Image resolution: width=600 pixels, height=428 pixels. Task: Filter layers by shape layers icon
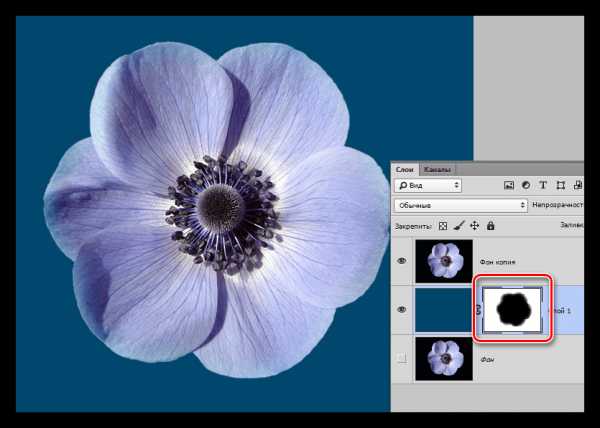tap(561, 186)
